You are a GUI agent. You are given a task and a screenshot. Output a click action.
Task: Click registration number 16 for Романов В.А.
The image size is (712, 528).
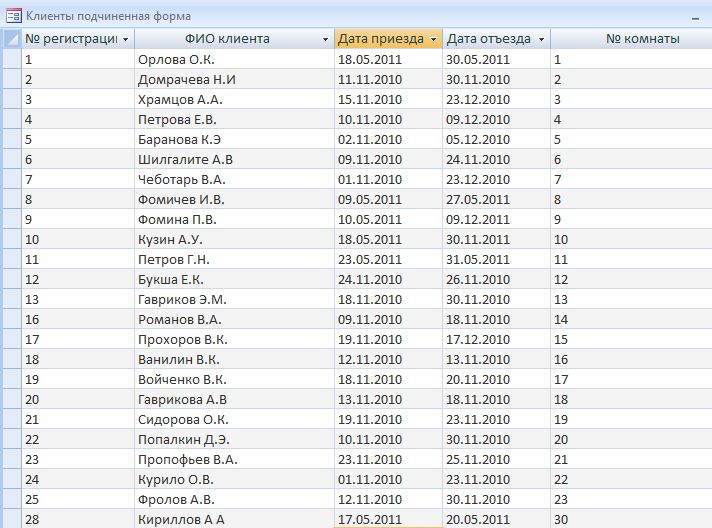coord(78,319)
